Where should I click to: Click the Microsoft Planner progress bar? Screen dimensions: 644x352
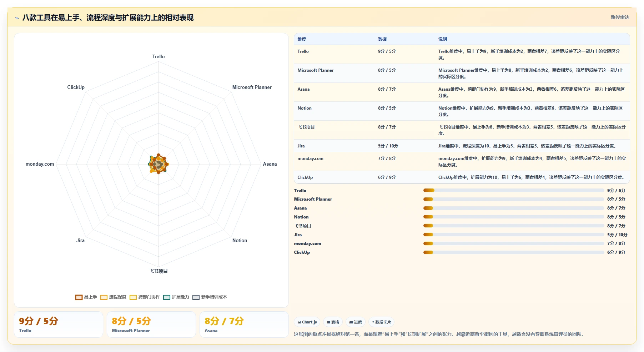click(x=514, y=199)
